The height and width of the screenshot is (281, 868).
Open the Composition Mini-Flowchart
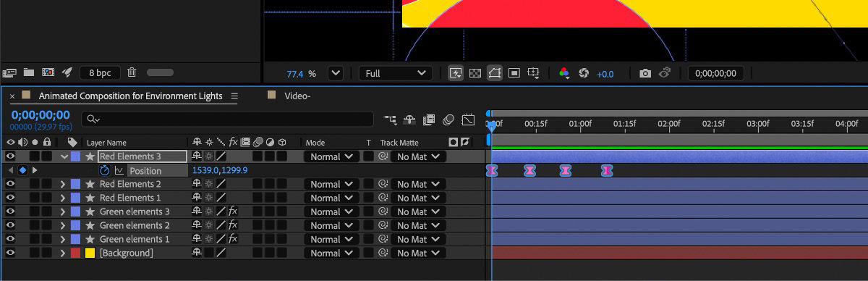pos(391,119)
